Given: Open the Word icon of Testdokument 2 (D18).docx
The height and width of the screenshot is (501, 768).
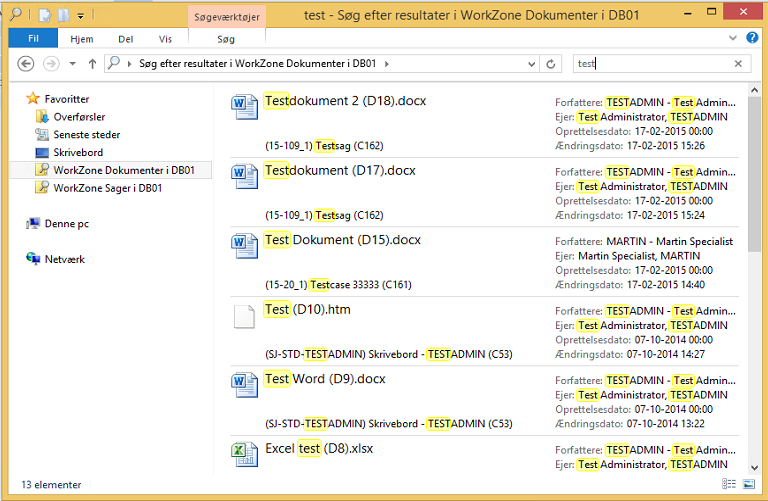Looking at the screenshot, I should [x=244, y=106].
